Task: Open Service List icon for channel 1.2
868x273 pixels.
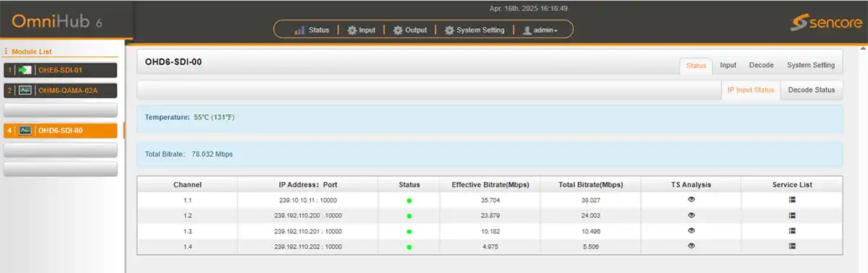Action: [x=792, y=215]
